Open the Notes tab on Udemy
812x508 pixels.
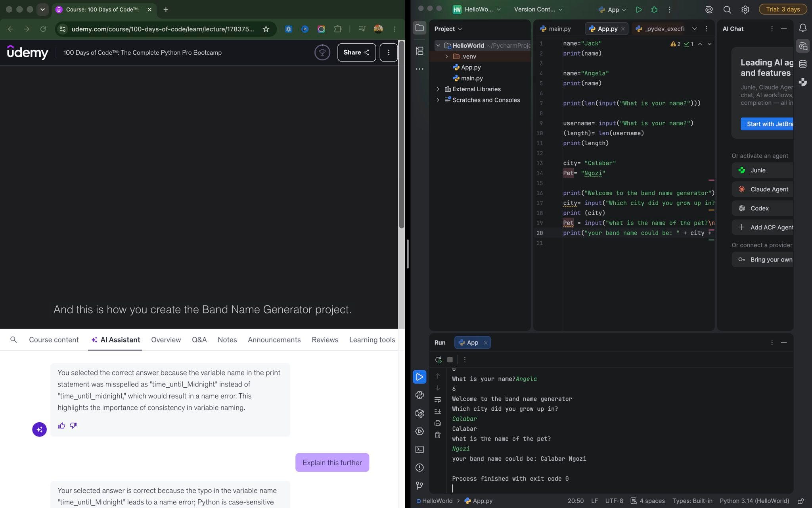click(227, 340)
